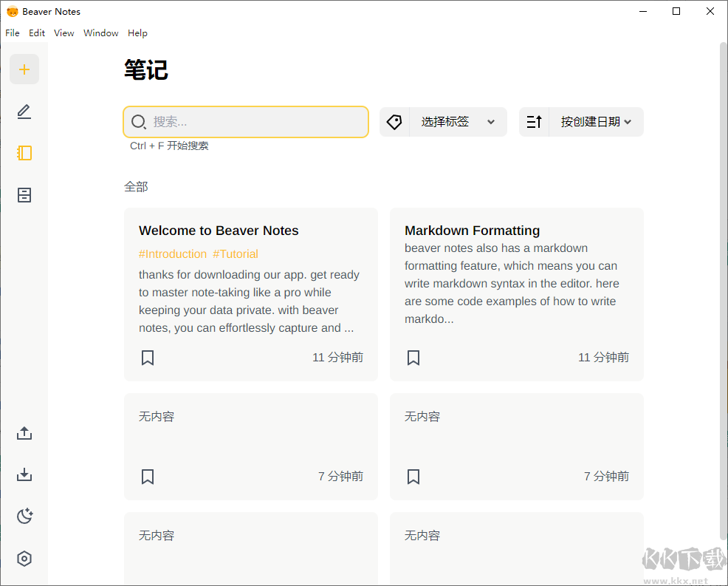Open the Welcome to Beaver Notes title
This screenshot has width=728, height=586.
tap(219, 231)
